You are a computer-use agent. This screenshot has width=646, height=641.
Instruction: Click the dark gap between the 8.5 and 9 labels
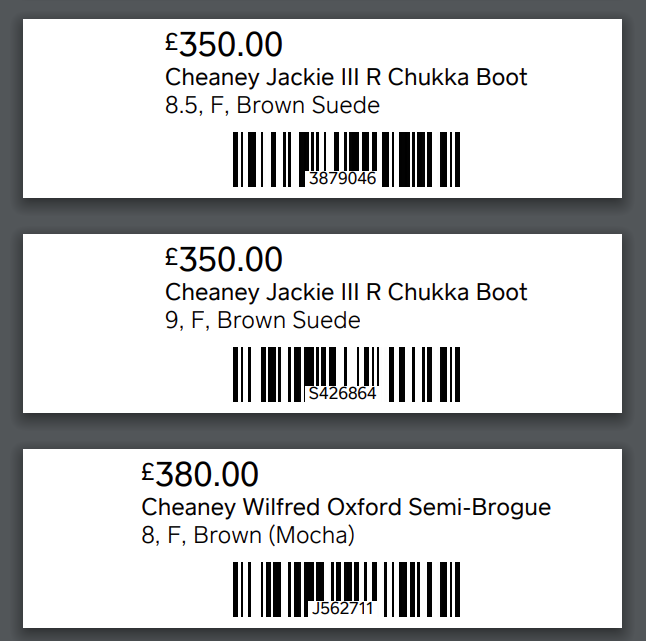322,216
